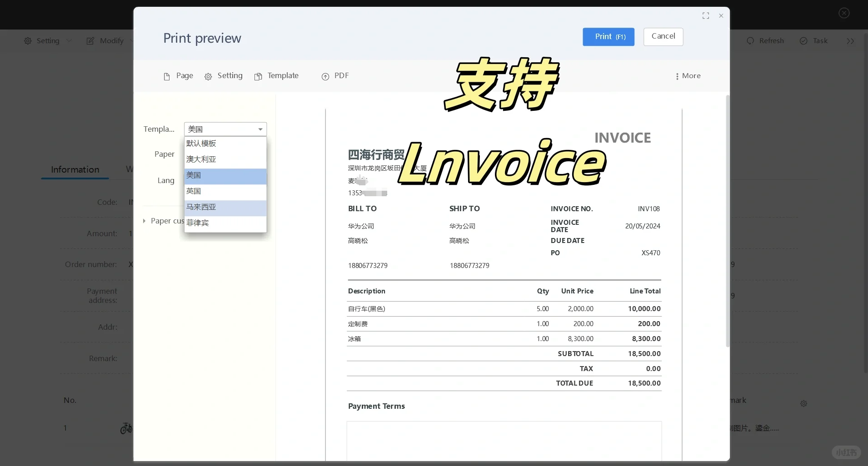Click the PDF upload arrow icon
This screenshot has height=466, width=868.
[325, 77]
